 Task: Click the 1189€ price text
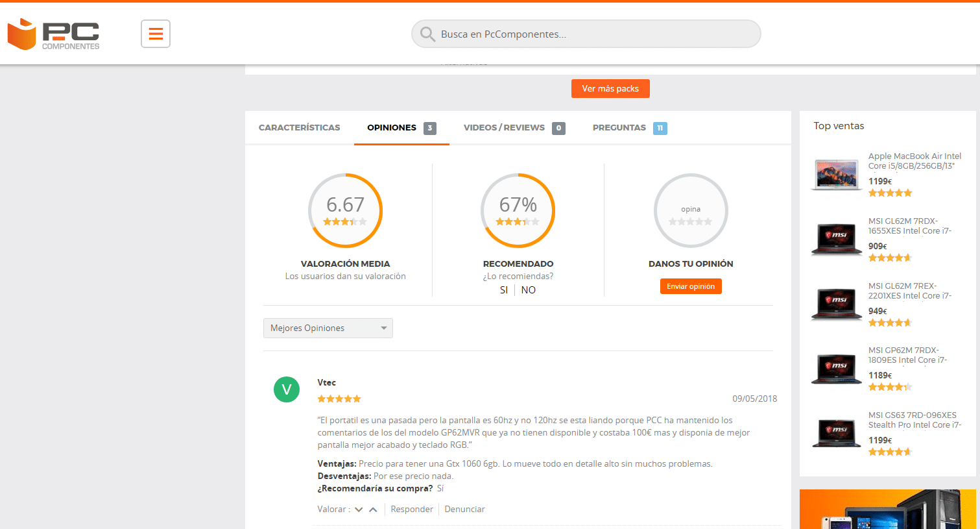[x=880, y=375]
